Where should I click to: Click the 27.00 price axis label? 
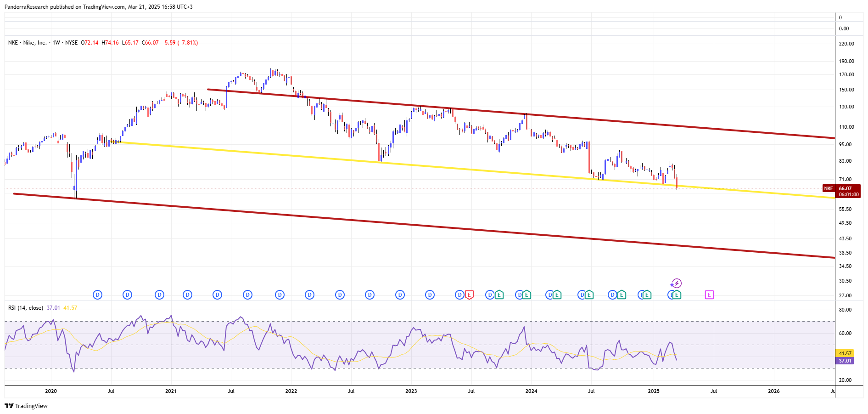point(845,295)
